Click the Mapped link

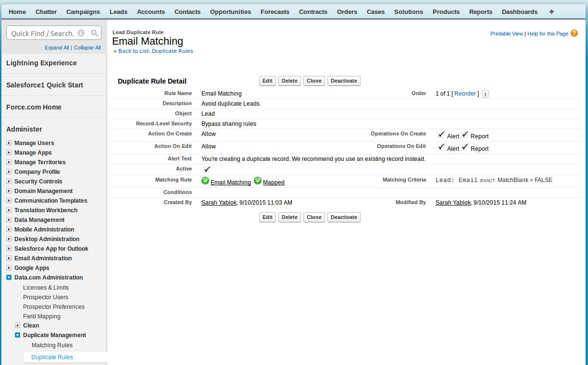pyautogui.click(x=274, y=182)
